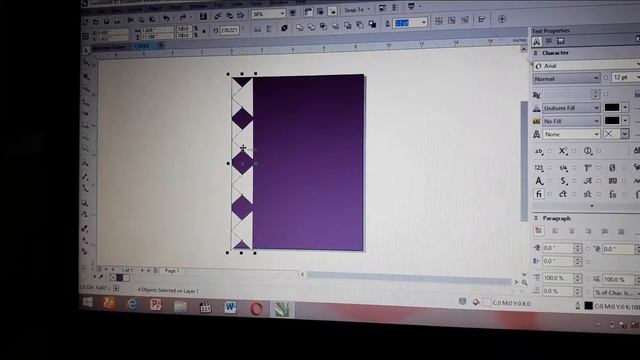Open Paragraph tab icon in Text Properties
Screen dimensions: 640x360
[549, 41]
